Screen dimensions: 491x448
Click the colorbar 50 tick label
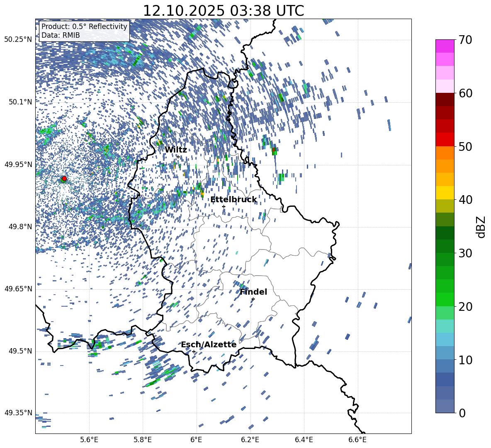tap(466, 147)
